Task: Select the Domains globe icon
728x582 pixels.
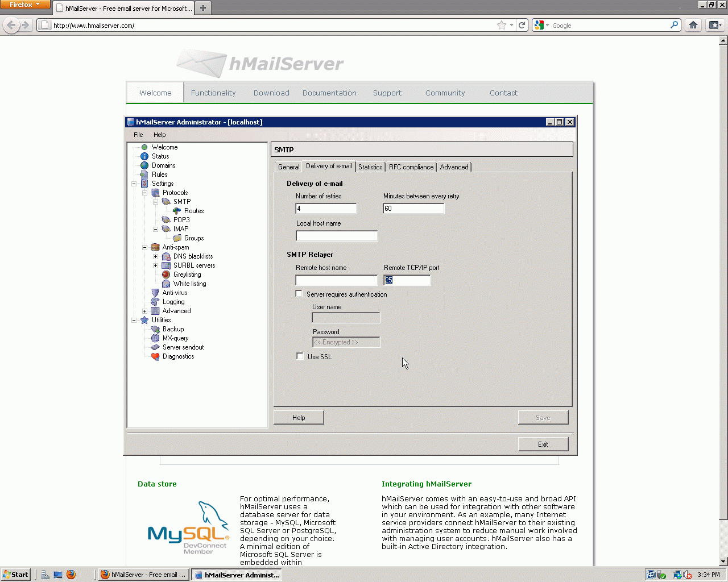Action: coord(144,165)
